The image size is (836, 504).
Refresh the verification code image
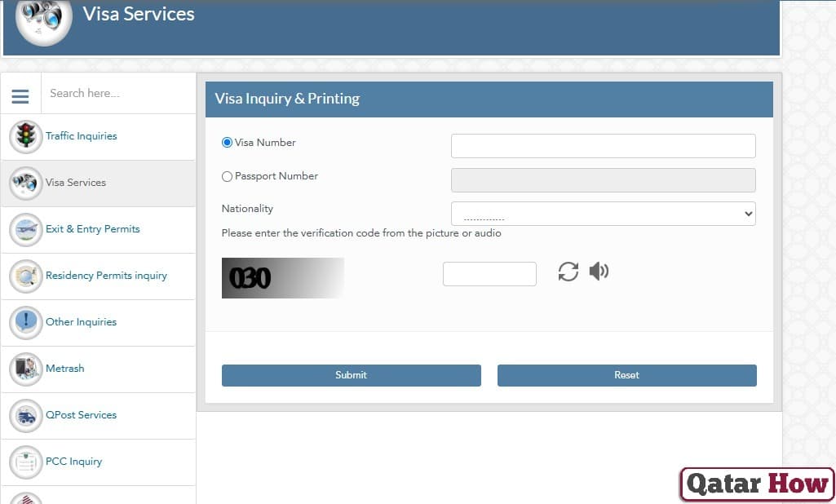pyautogui.click(x=568, y=272)
